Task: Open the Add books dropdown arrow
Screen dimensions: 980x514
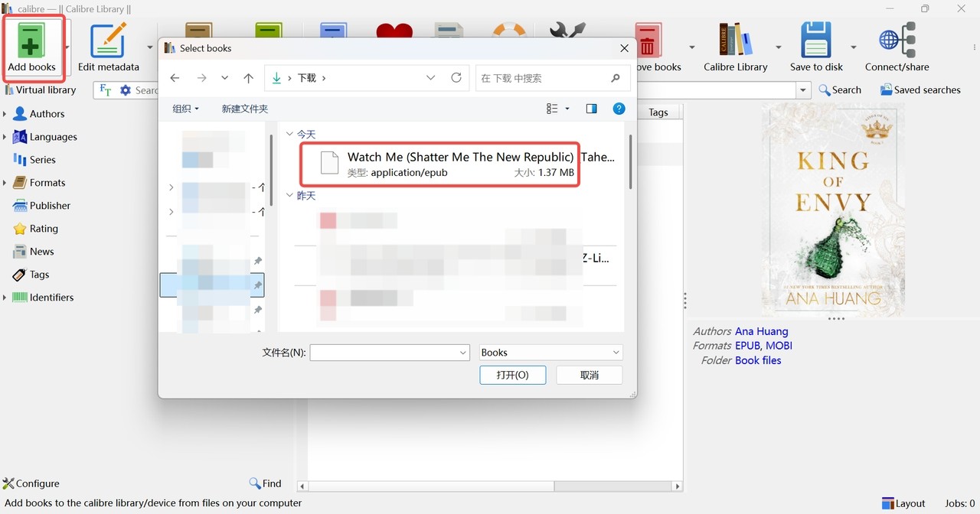Action: pyautogui.click(x=67, y=47)
